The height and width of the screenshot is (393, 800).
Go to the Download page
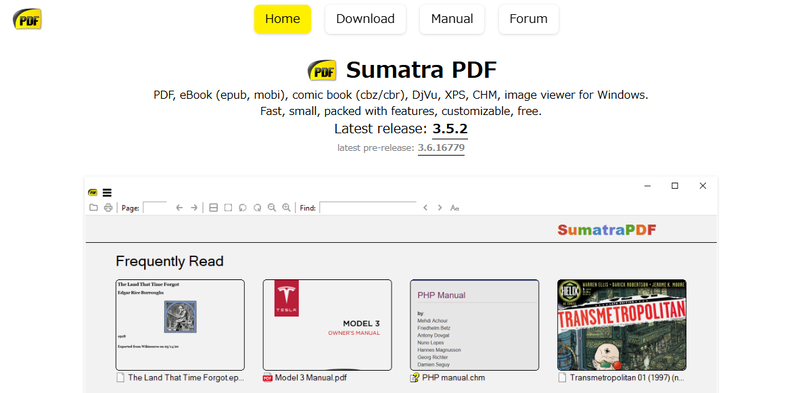tap(365, 19)
